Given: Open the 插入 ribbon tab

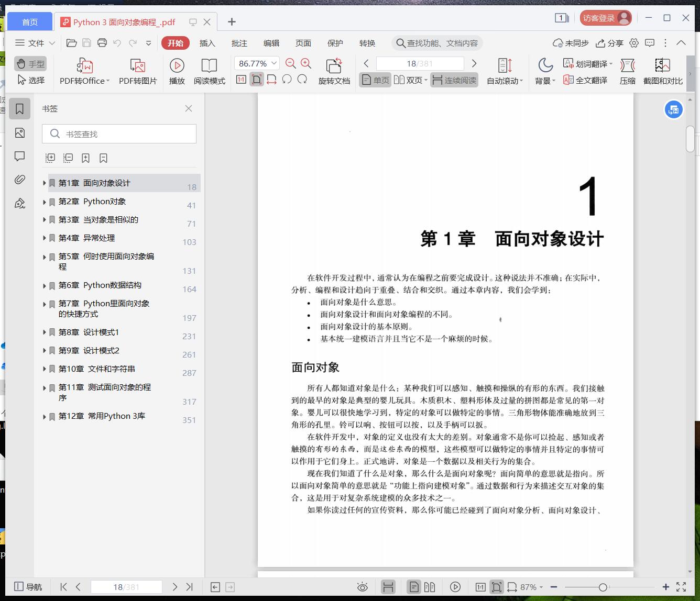Looking at the screenshot, I should 207,43.
